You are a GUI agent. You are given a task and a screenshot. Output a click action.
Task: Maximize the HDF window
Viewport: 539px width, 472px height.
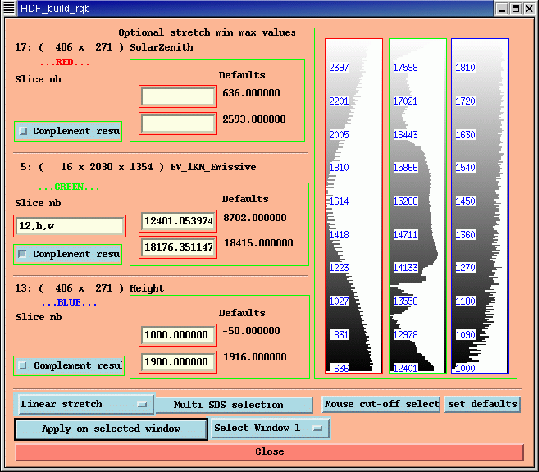(x=515, y=8)
